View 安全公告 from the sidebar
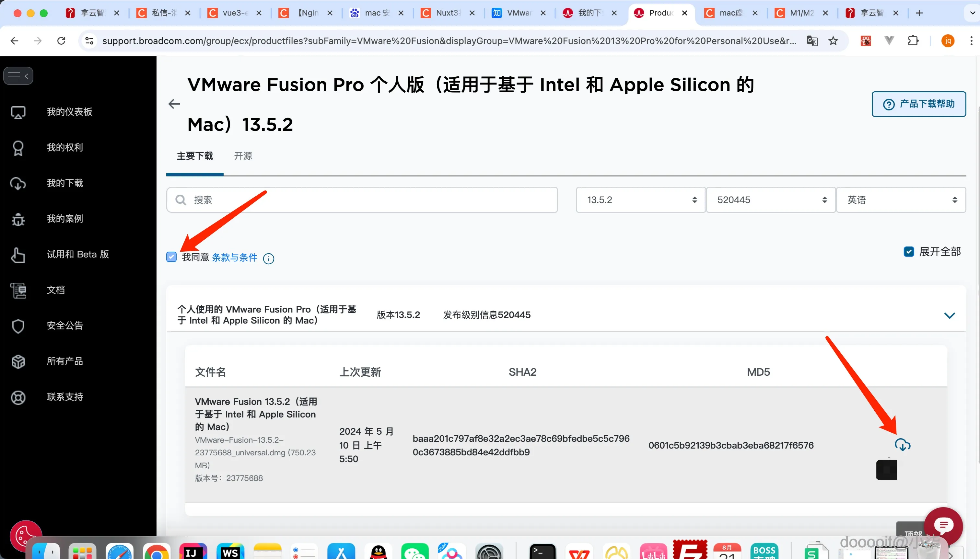Viewport: 980px width, 559px height. (x=64, y=325)
